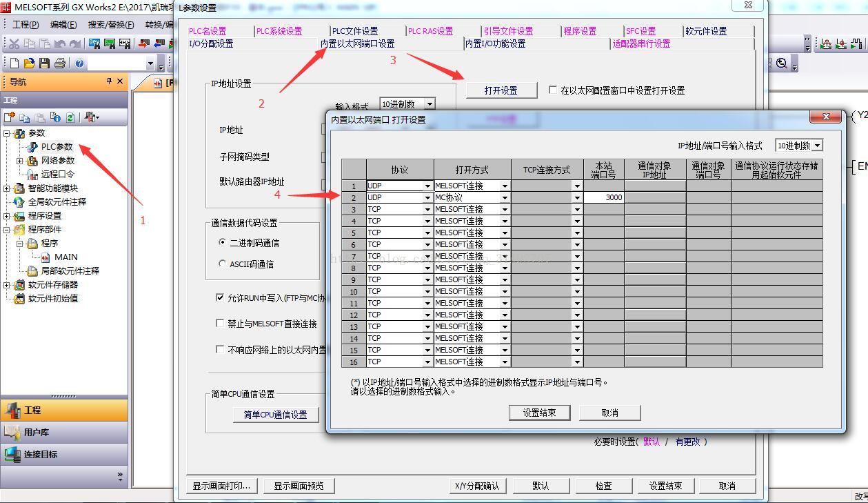Click 设置结束 in open settings dialog
Image resolution: width=868 pixels, height=503 pixels.
[540, 413]
